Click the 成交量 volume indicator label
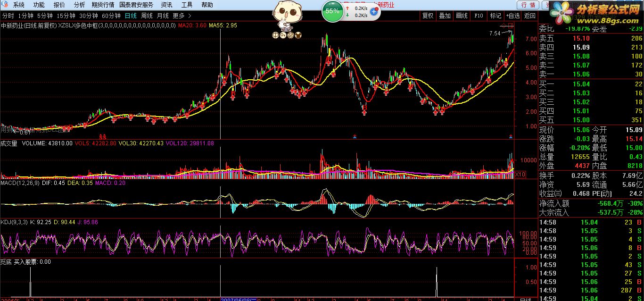Image resolution: width=644 pixels, height=301 pixels. [x=9, y=143]
